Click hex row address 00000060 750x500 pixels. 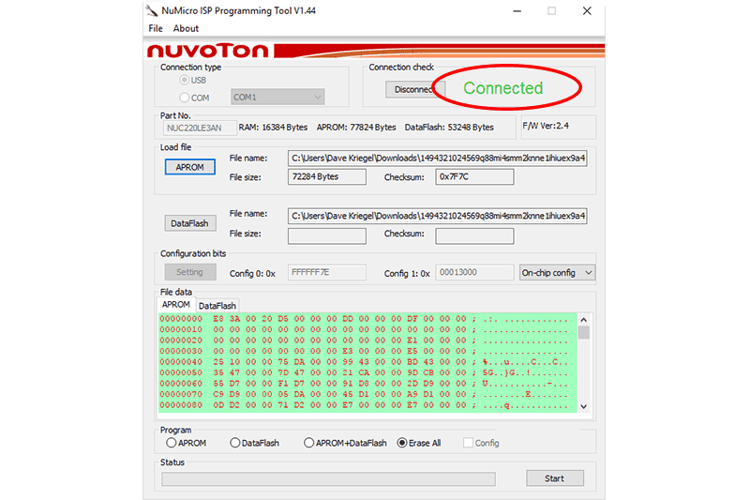(181, 383)
